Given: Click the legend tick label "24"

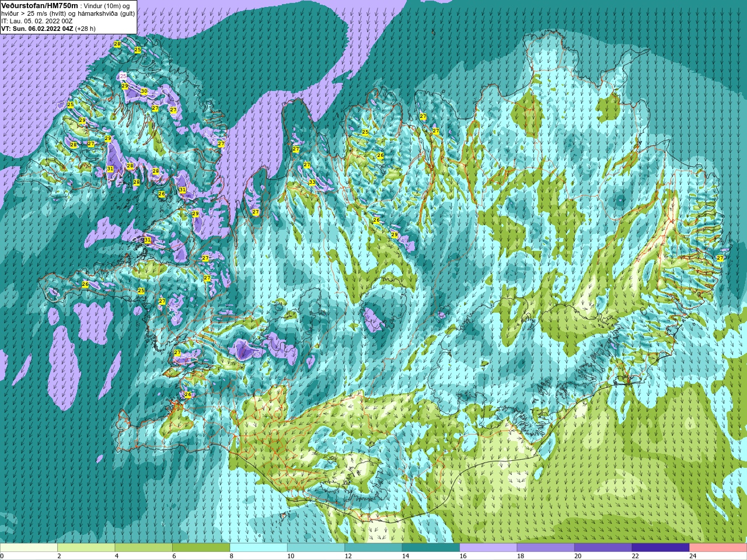Looking at the screenshot, I should [x=693, y=556].
